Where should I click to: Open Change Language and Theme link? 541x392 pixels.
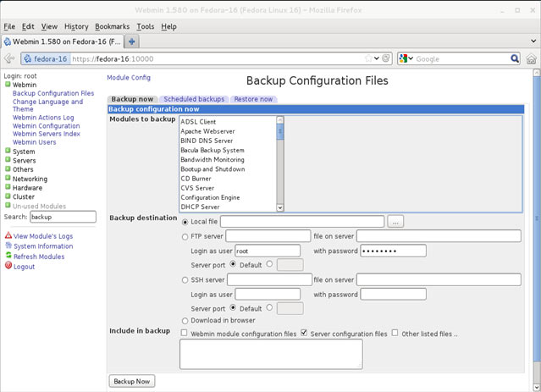click(47, 105)
